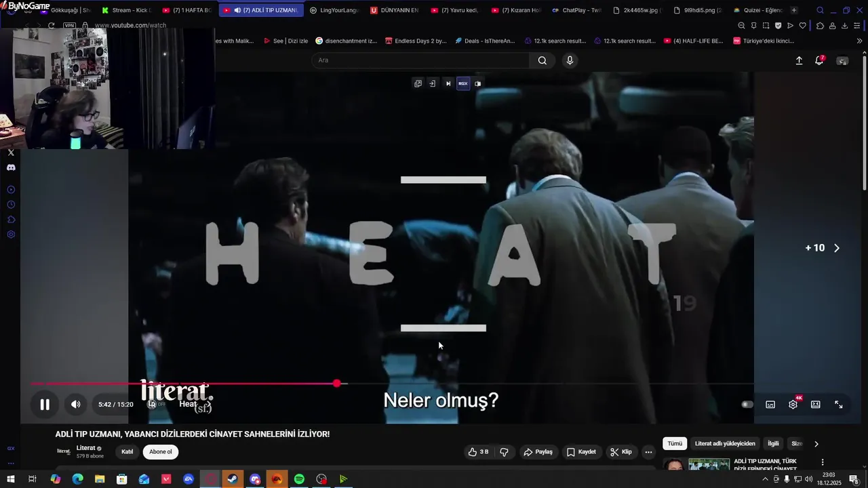Image resolution: width=868 pixels, height=488 pixels.
Task: Click the skip-next icon above the video
Action: tap(448, 84)
